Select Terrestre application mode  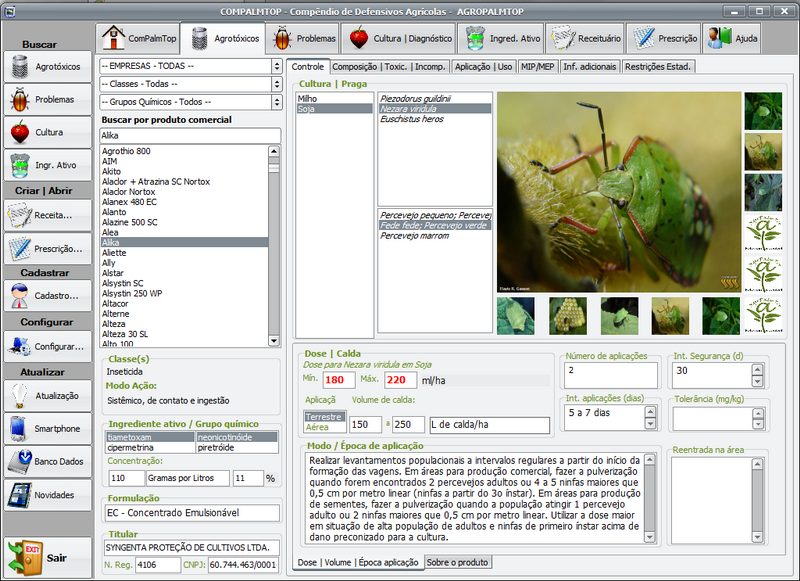pyautogui.click(x=324, y=417)
